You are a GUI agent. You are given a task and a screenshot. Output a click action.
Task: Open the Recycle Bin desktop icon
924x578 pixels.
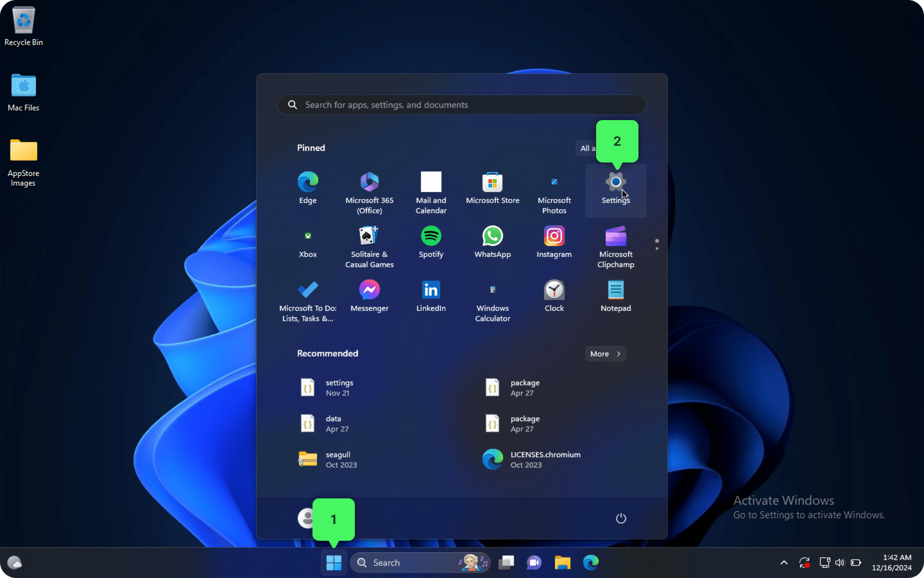(24, 27)
